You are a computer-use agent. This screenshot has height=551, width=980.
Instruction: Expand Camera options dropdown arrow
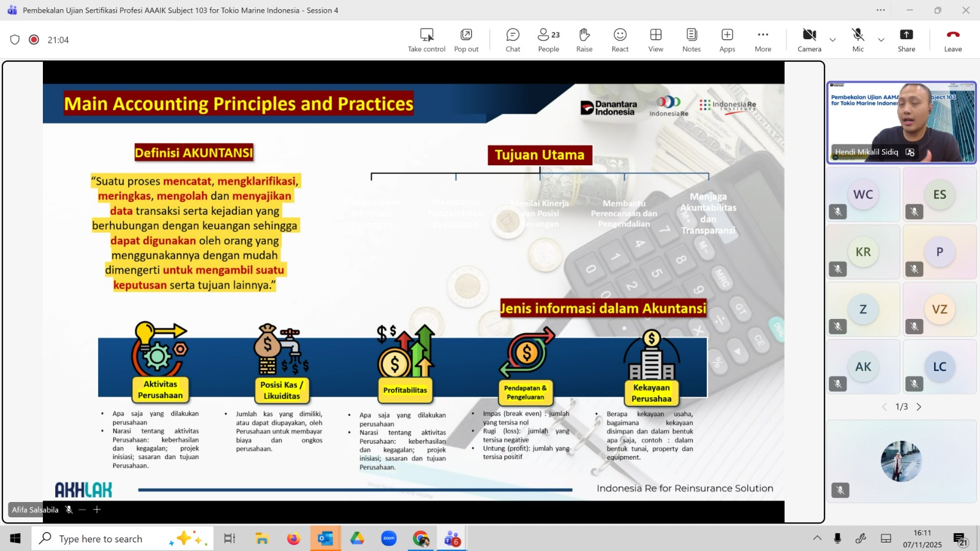point(832,40)
